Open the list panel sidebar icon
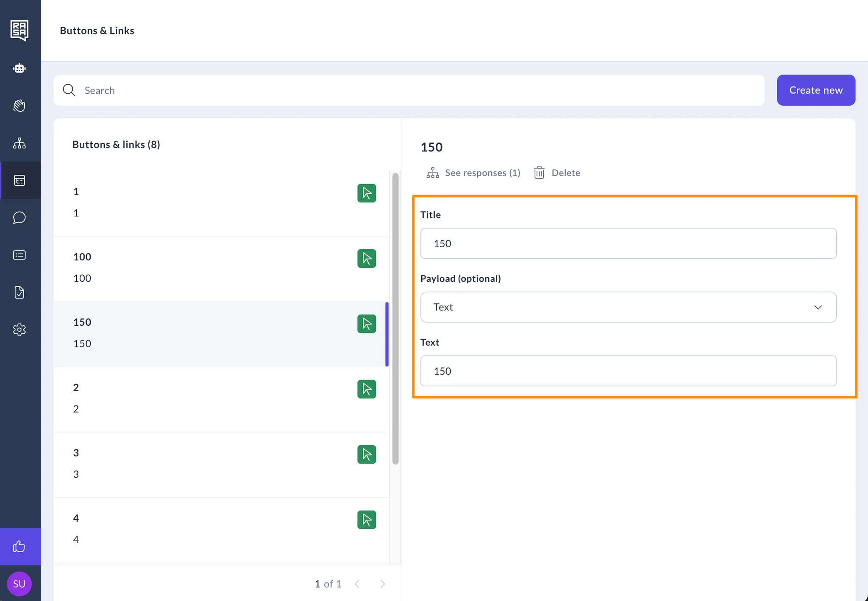 point(19,255)
